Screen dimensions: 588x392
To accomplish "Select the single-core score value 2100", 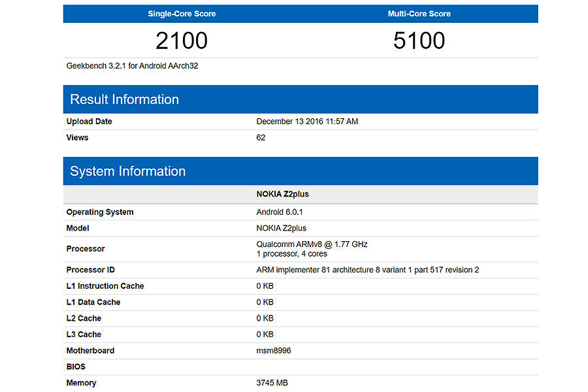I will (x=182, y=41).
